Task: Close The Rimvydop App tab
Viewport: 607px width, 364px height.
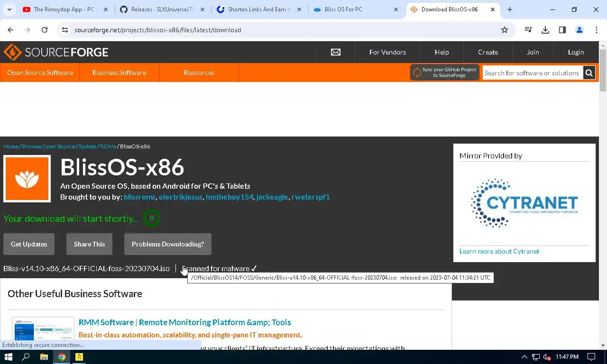Action: (x=106, y=9)
